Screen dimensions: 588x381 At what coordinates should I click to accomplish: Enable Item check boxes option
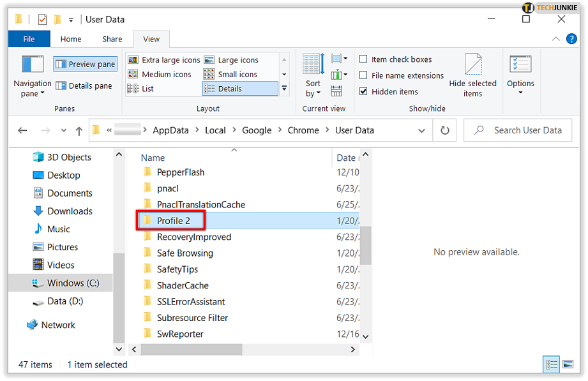363,59
